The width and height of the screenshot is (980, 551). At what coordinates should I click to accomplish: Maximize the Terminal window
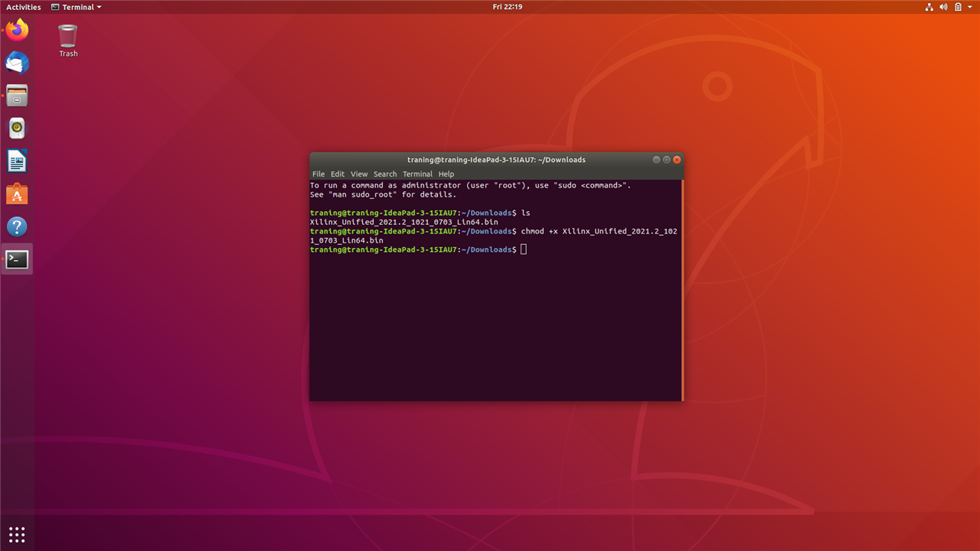tap(667, 160)
